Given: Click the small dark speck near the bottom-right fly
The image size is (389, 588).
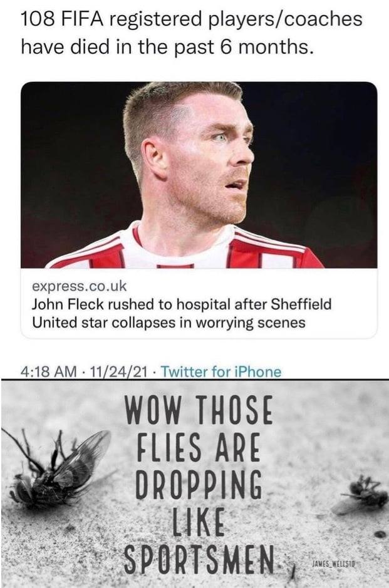Looking at the screenshot, I should (380, 534).
